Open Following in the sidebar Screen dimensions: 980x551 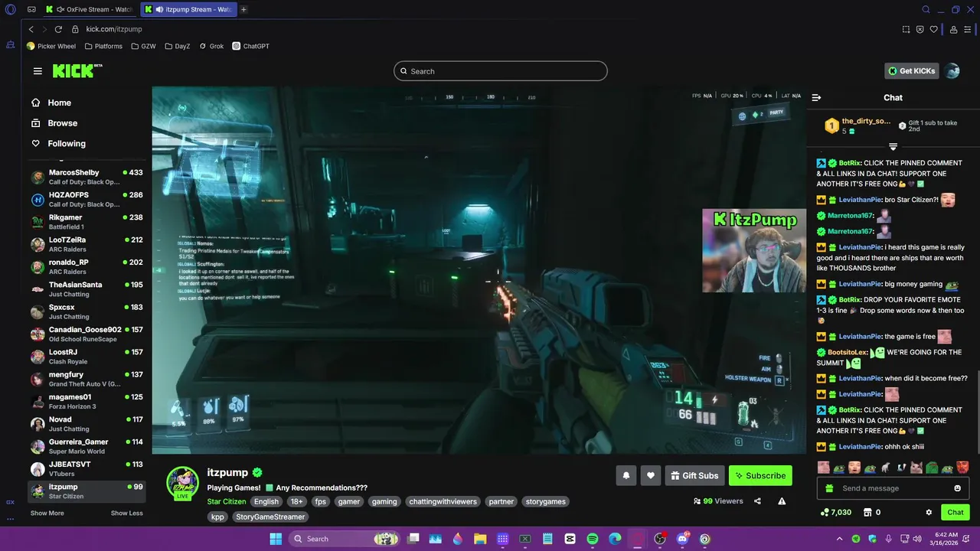click(59, 143)
